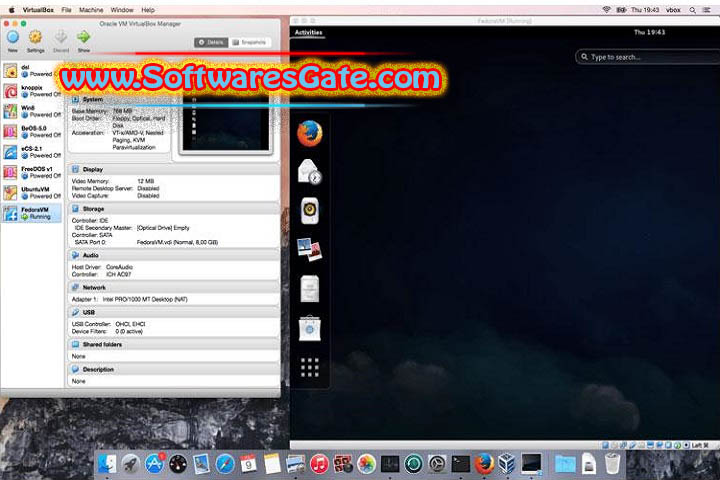Open the Window menu
This screenshot has width=720, height=480.
point(122,10)
